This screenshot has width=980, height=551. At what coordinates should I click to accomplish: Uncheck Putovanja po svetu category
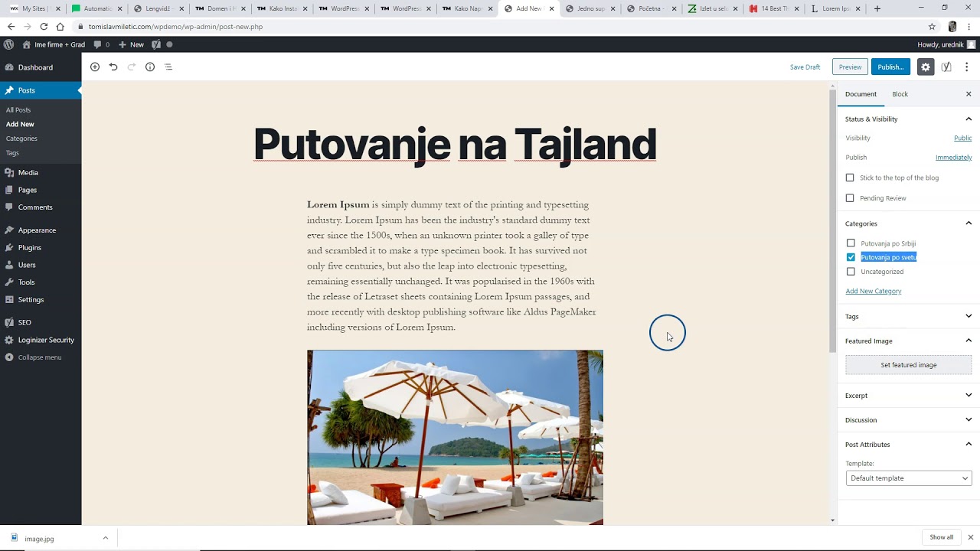click(851, 257)
